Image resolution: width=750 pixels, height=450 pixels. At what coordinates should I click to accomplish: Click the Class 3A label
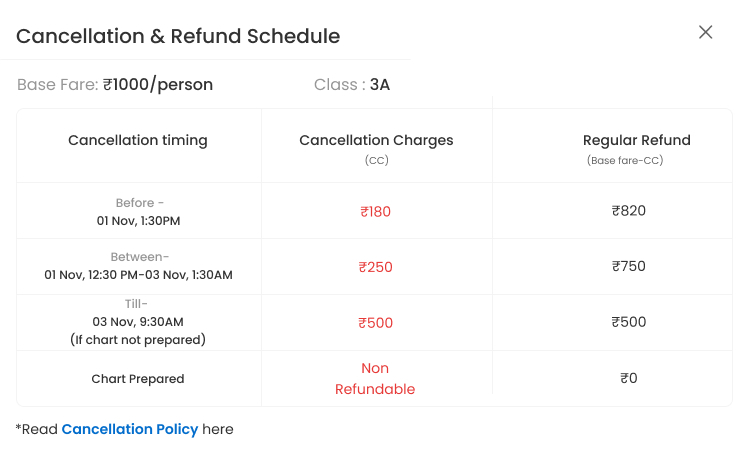click(x=352, y=84)
